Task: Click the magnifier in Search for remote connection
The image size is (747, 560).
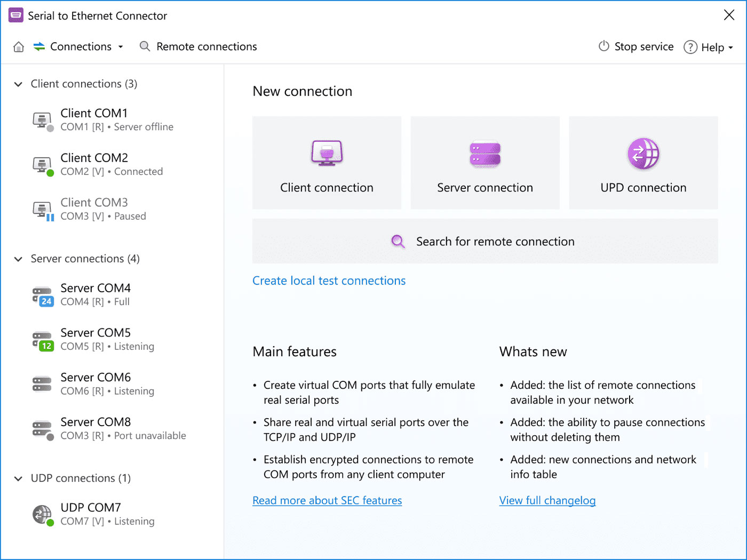Action: [x=398, y=241]
